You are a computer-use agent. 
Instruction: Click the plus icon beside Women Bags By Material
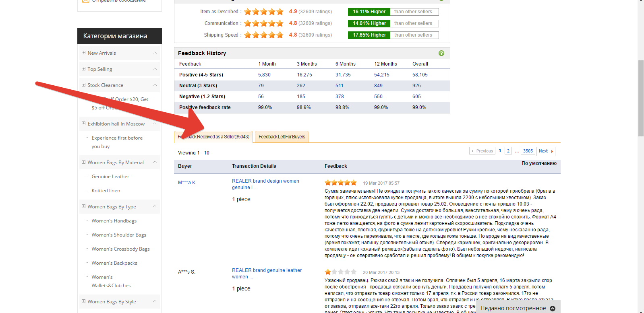pyautogui.click(x=83, y=162)
